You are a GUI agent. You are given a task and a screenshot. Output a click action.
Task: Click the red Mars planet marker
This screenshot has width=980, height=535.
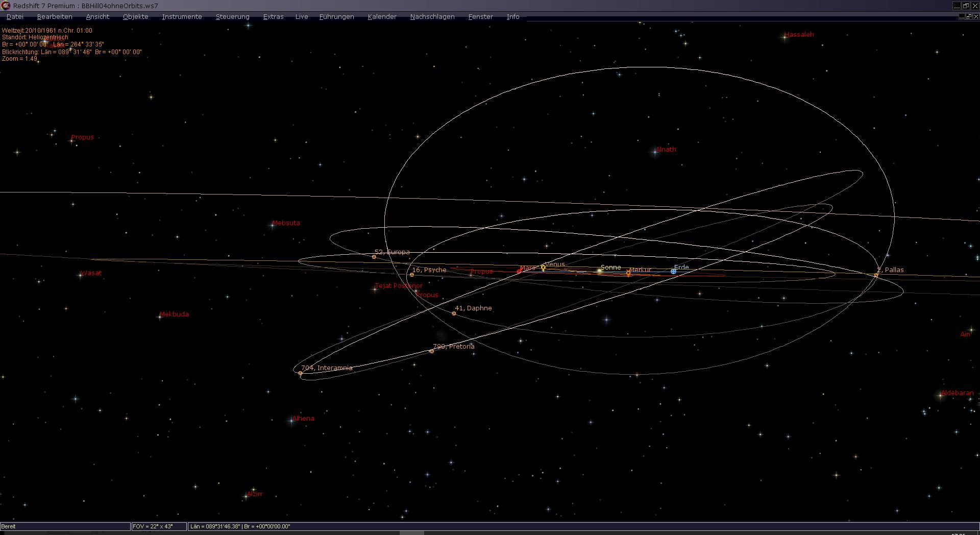click(x=519, y=271)
